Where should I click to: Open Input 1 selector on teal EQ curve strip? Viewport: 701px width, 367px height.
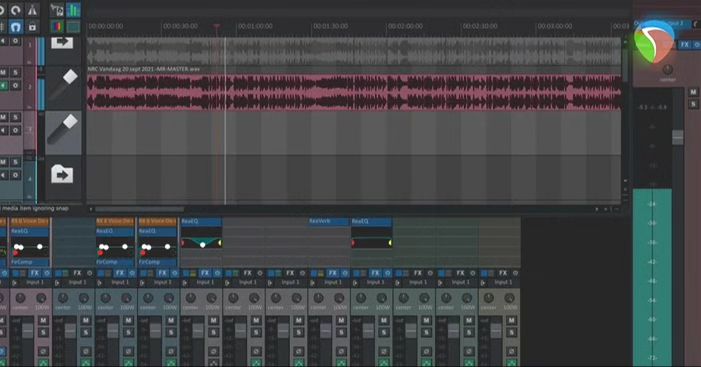coord(205,283)
